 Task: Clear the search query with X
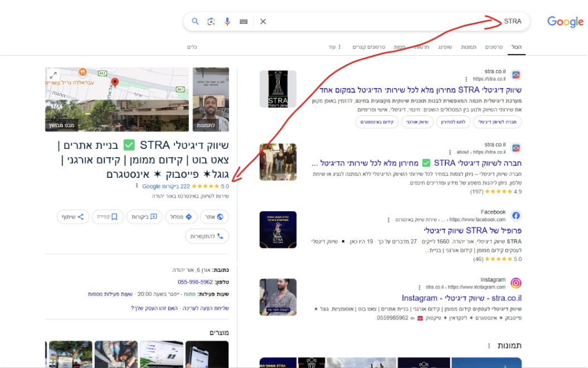click(x=263, y=22)
